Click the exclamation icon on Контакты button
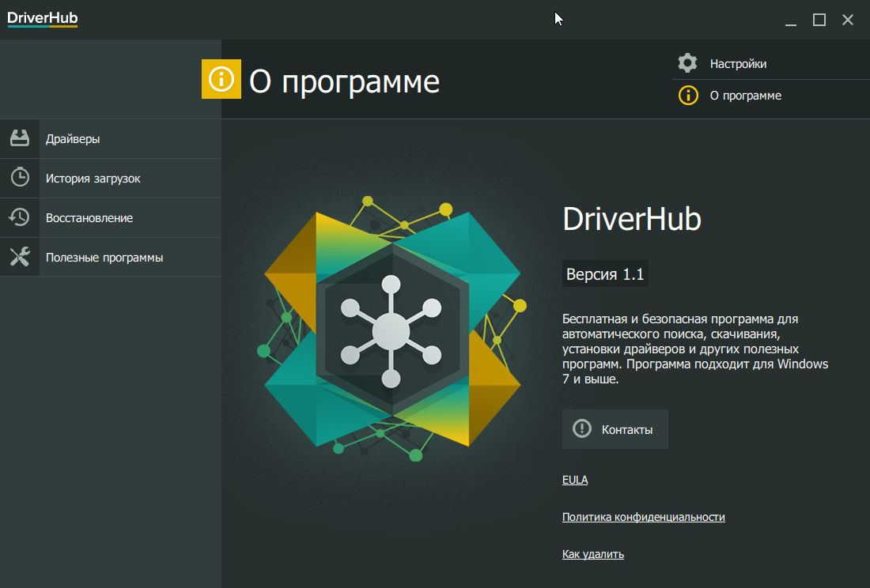Screen dimensions: 870x588 coord(582,429)
